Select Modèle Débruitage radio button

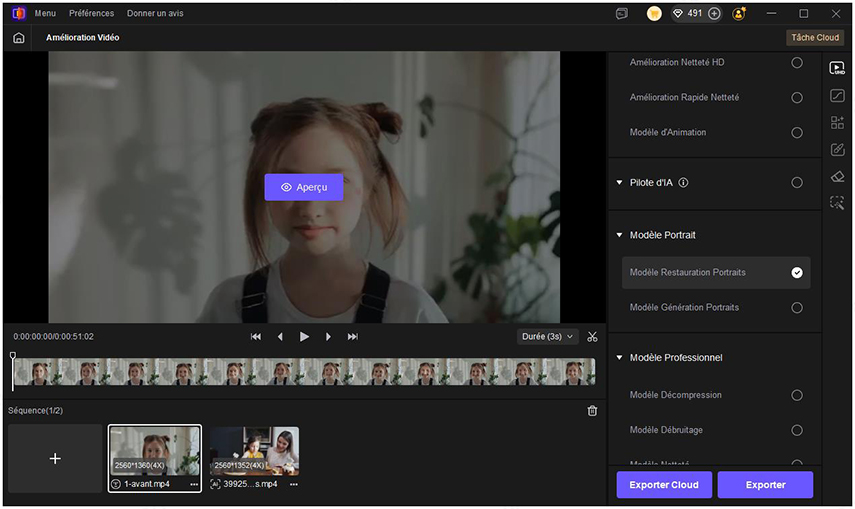point(797,430)
